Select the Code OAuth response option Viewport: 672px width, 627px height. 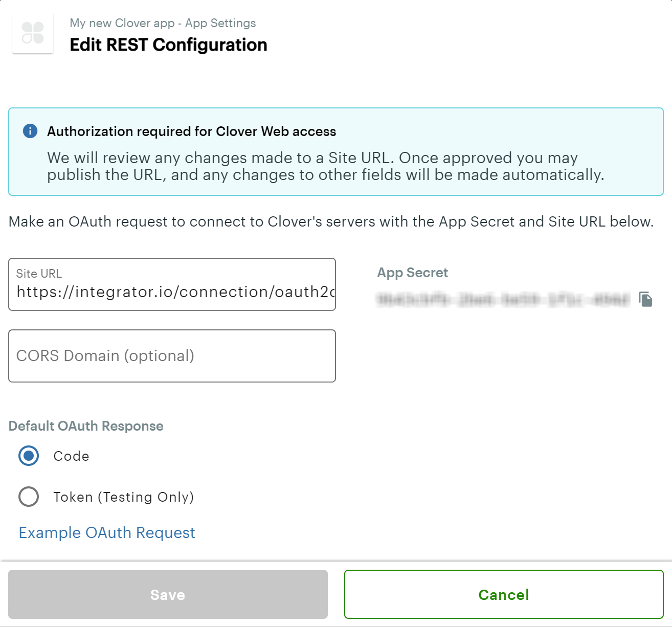29,456
